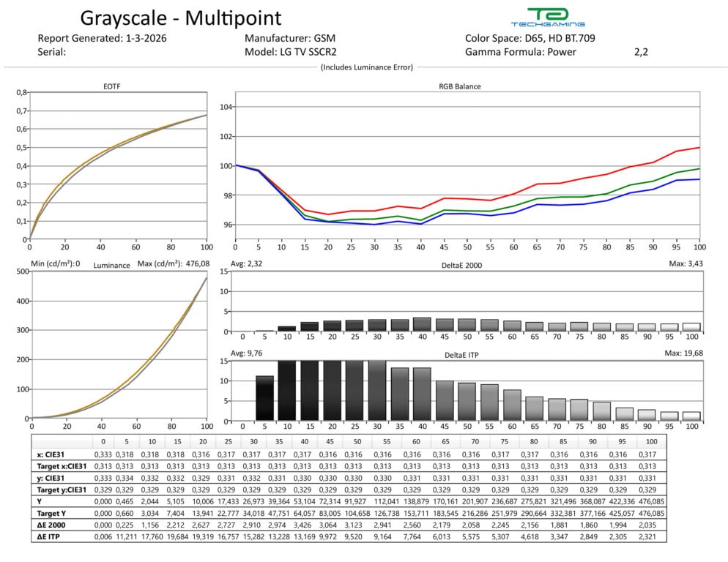728x562 pixels.
Task: Click the Report Generated date text
Action: [x=107, y=38]
